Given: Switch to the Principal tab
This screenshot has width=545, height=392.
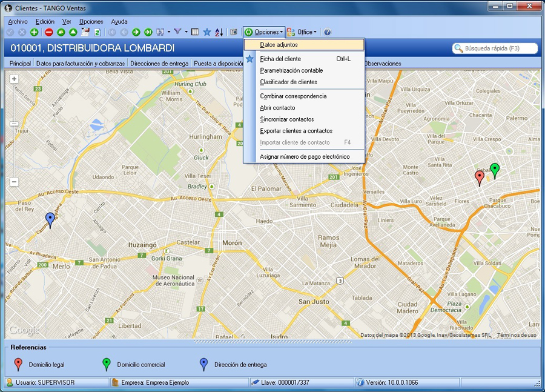Looking at the screenshot, I should click(20, 63).
